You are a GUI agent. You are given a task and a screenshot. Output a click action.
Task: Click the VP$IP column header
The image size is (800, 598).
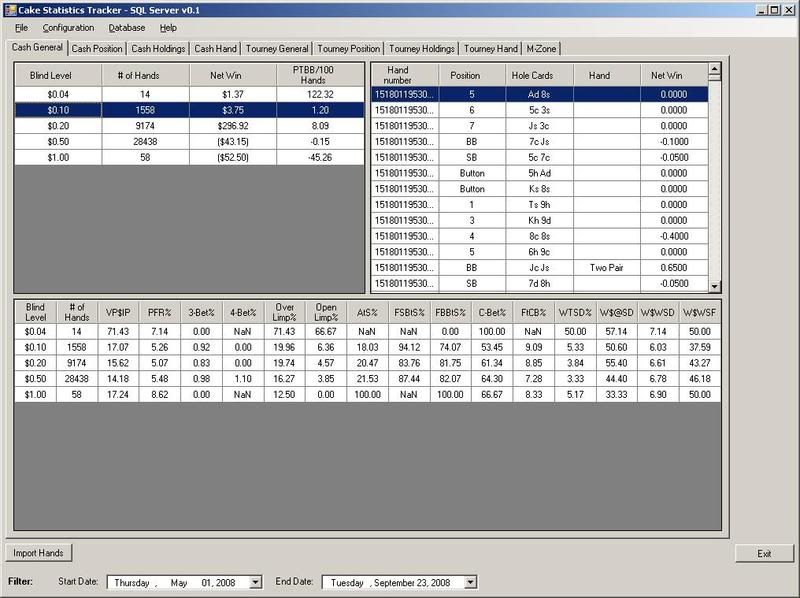coord(118,312)
